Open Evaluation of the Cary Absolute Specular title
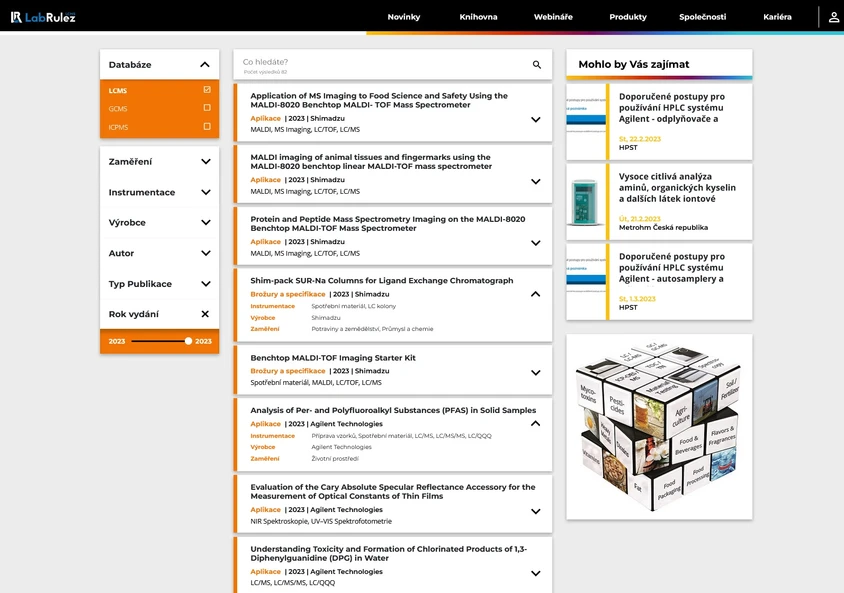 coord(393,491)
